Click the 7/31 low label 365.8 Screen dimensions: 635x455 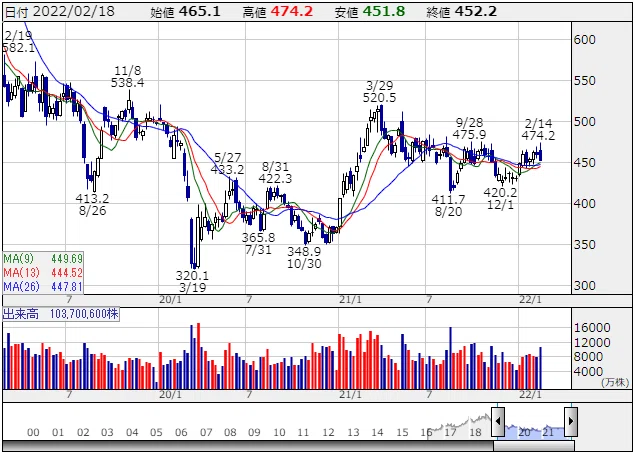click(258, 237)
